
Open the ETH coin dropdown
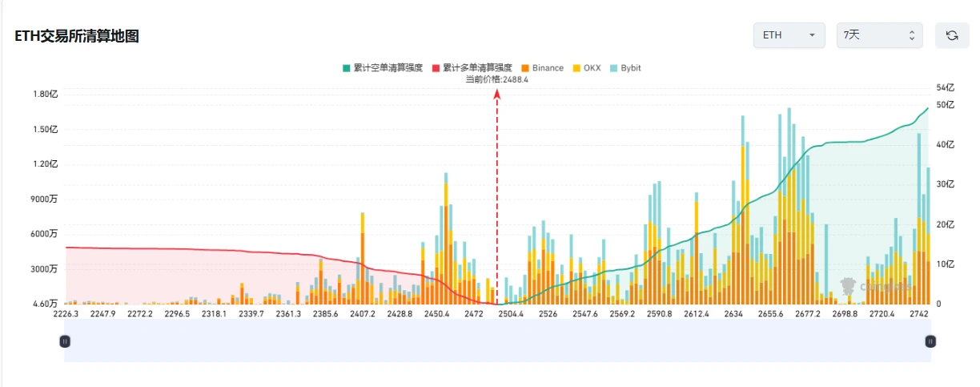[x=789, y=35]
